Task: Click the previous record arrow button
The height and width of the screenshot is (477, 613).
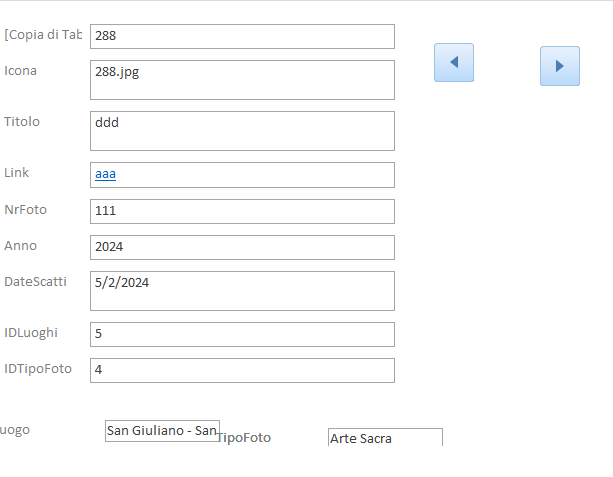Action: click(x=454, y=62)
